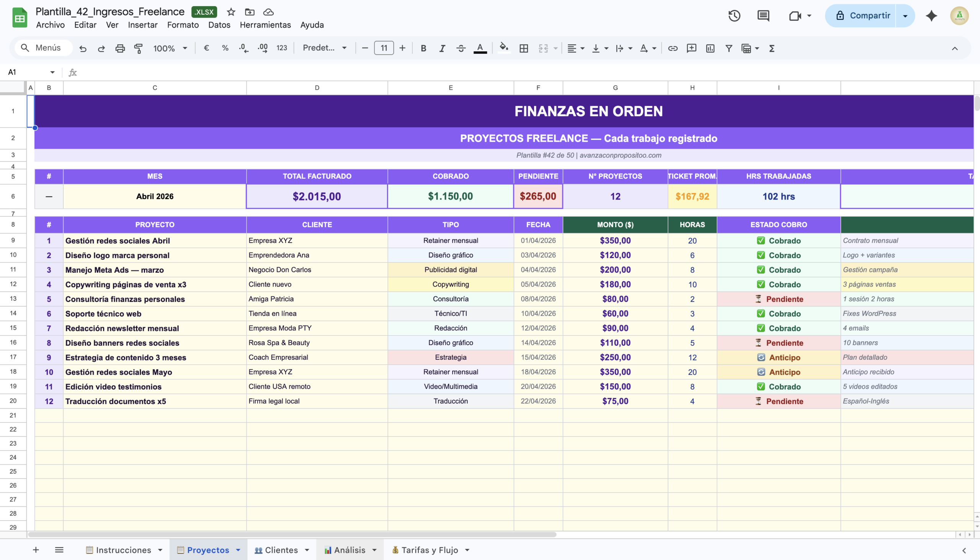The image size is (980, 560).
Task: Create a filter with funnel icon
Action: pos(728,49)
